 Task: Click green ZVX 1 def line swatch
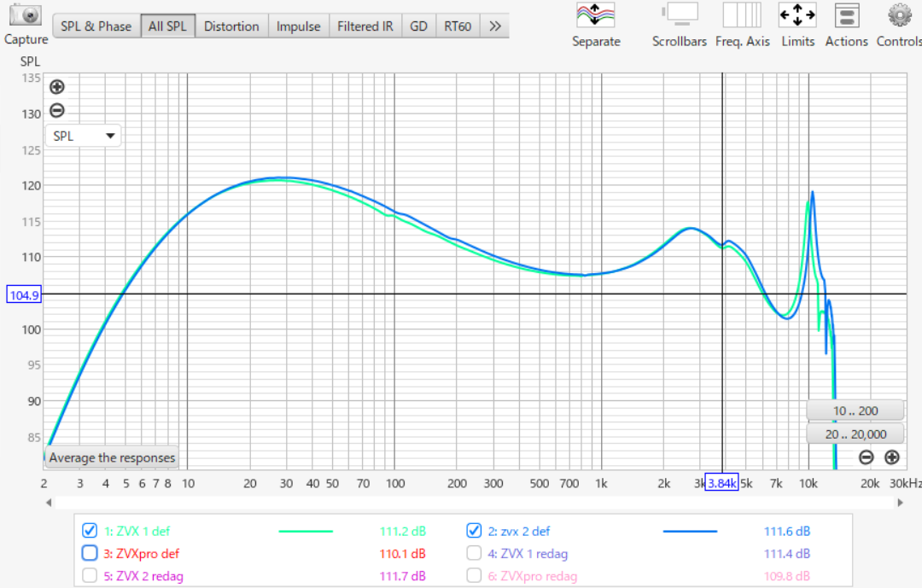tap(306, 531)
